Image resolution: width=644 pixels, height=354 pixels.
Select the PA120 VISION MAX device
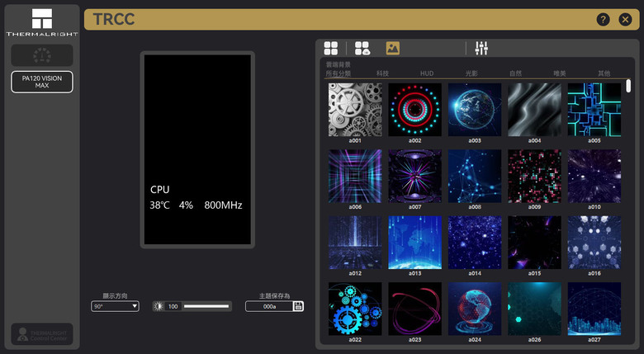click(42, 82)
